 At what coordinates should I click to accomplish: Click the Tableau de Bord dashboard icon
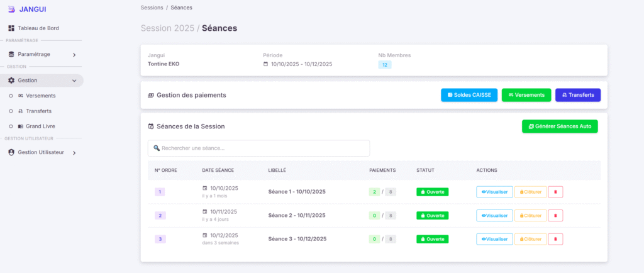pos(11,28)
